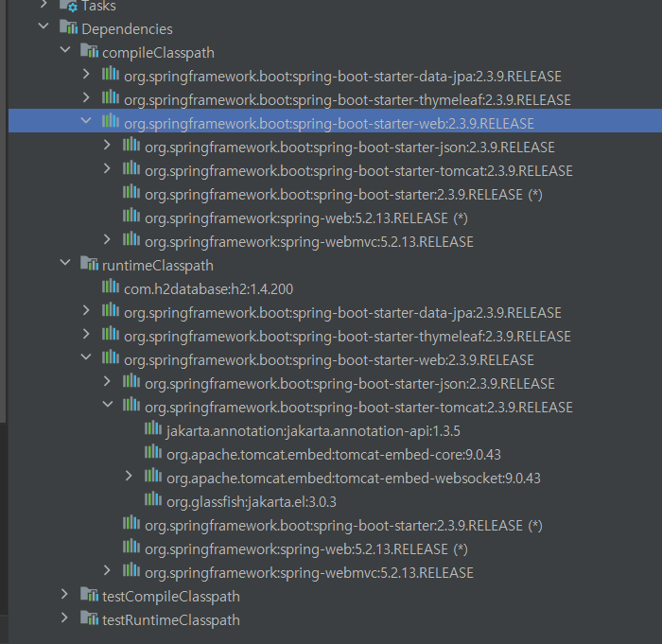This screenshot has height=644, width=662.
Task: Click the library icon of tomcat-embed-core:9.0.43
Action: 153,452
